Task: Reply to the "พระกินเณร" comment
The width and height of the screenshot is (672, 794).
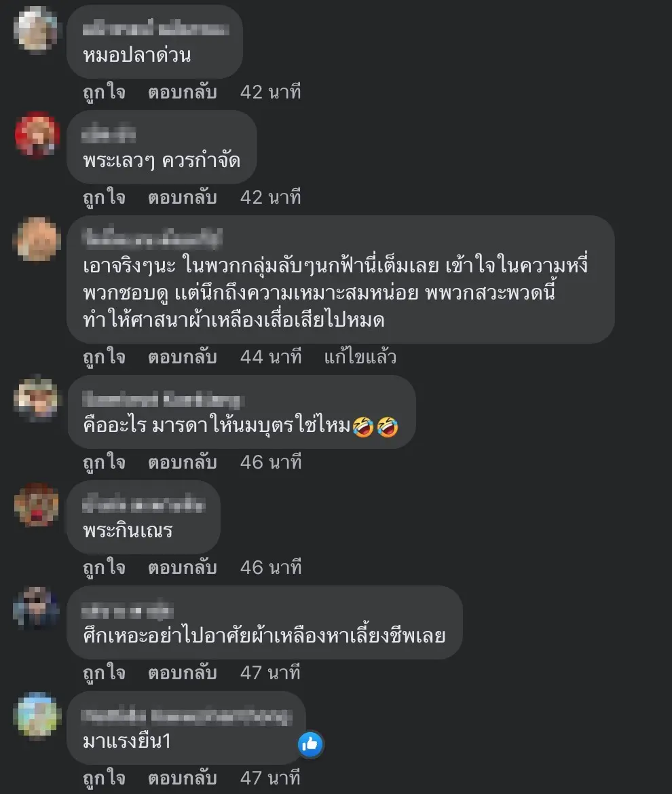Action: (182, 568)
